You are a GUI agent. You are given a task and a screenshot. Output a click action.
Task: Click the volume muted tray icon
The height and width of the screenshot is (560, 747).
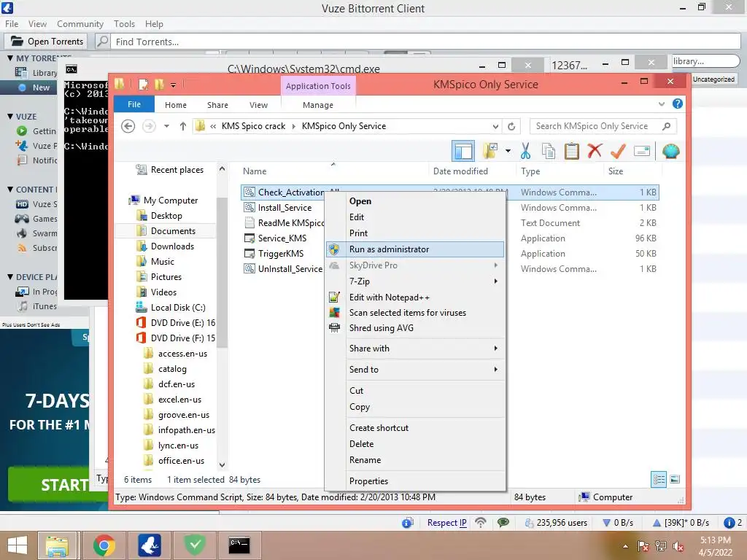678,546
